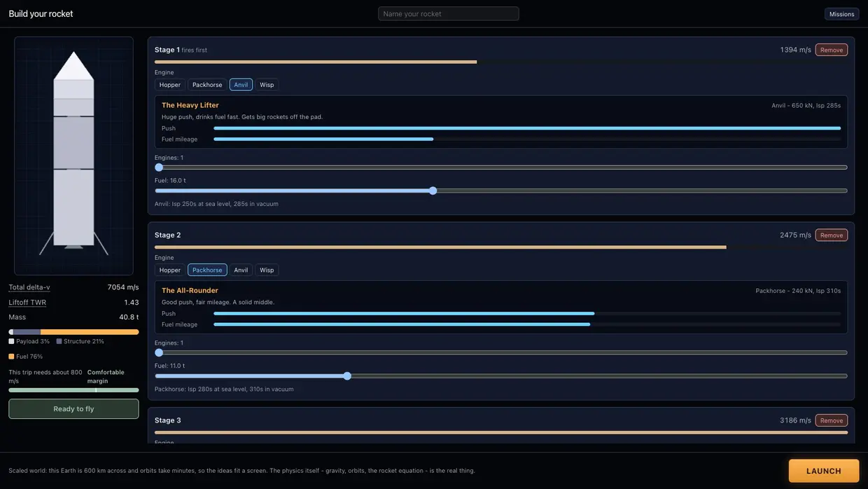The image size is (868, 489).
Task: Click the rocket preview diagram
Action: click(73, 156)
